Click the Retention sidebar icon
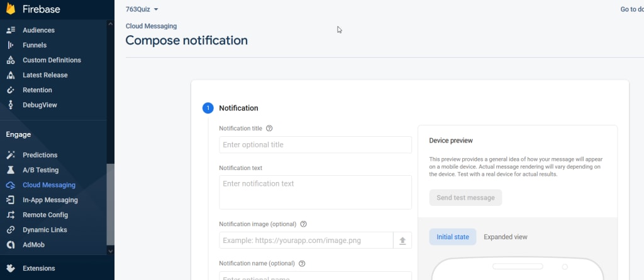The height and width of the screenshot is (280, 644). 11,90
